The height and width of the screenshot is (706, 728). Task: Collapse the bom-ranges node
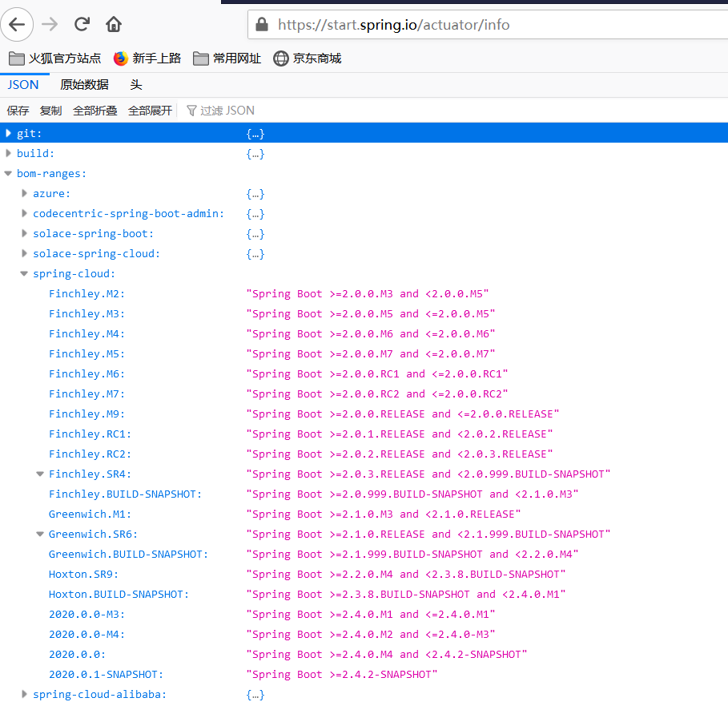(9, 174)
